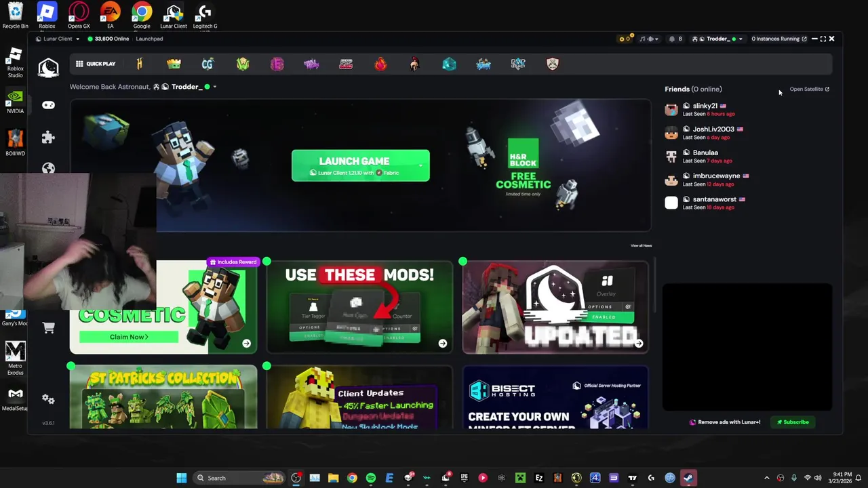Open the Bisect Hosting server partner card
868x488 pixels.
pyautogui.click(x=555, y=397)
